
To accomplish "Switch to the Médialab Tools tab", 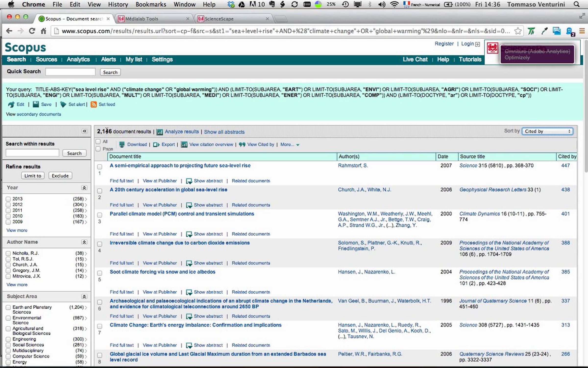I will coord(154,19).
